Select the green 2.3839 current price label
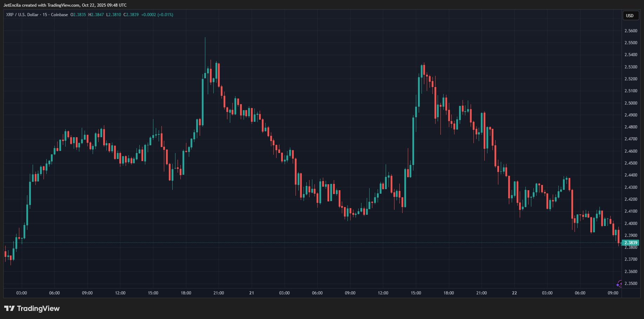The width and height of the screenshot is (644, 319). click(631, 243)
